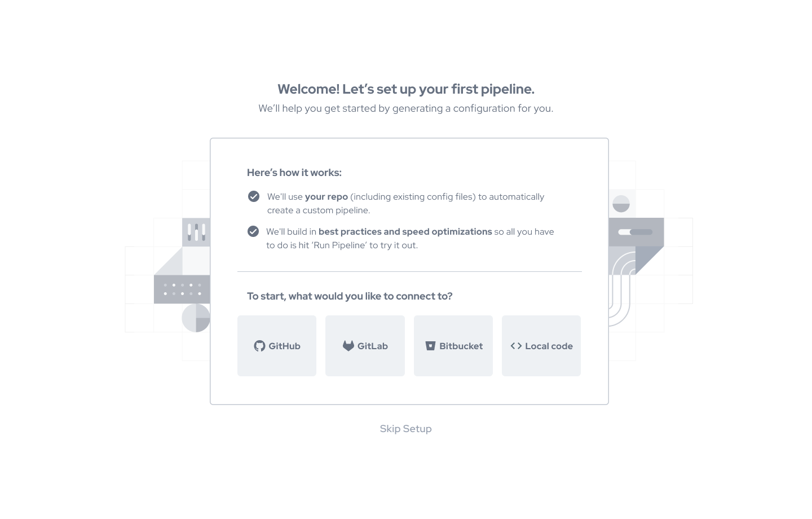This screenshot has width=812, height=519.
Task: Pick the Bitbucket text label
Action: pyautogui.click(x=461, y=346)
